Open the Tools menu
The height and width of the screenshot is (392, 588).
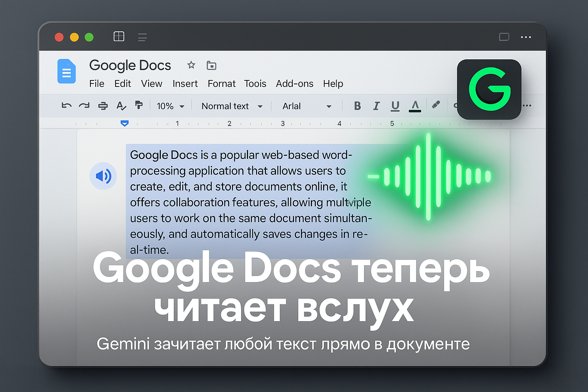pyautogui.click(x=255, y=83)
